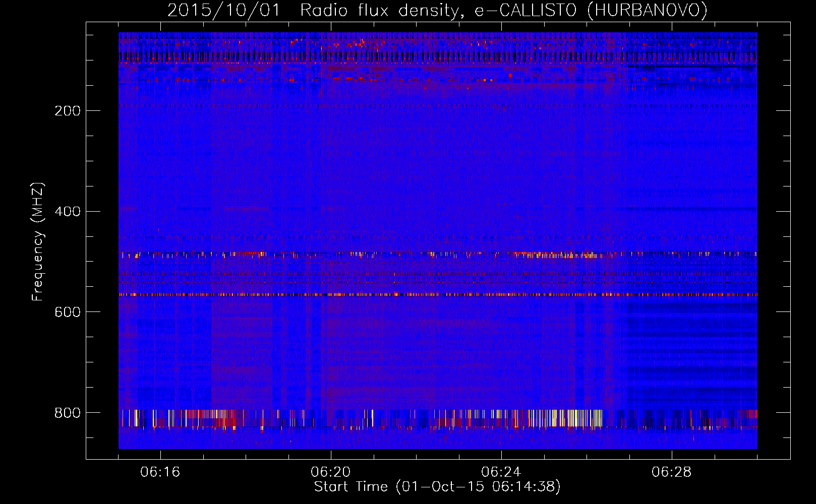Image resolution: width=816 pixels, height=504 pixels.
Task: Click the 'Start Time (01-Oct-15 06:14:38)' label
Action: [437, 486]
